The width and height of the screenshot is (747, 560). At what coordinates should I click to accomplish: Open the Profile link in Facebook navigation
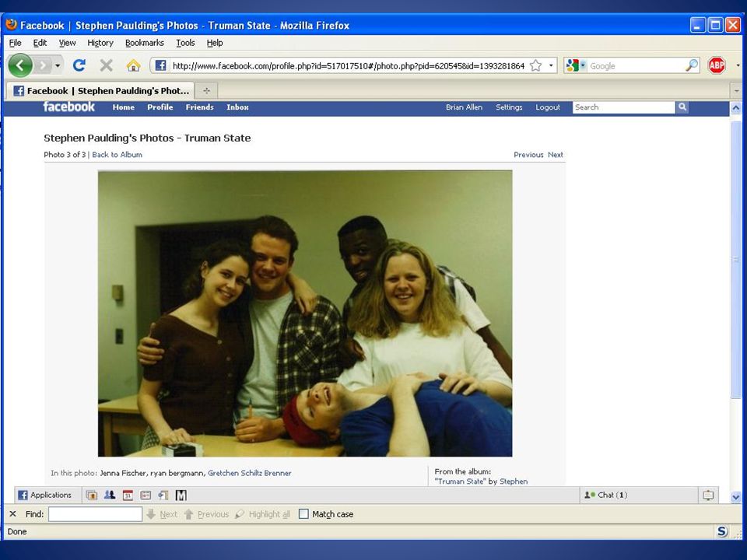pos(160,107)
